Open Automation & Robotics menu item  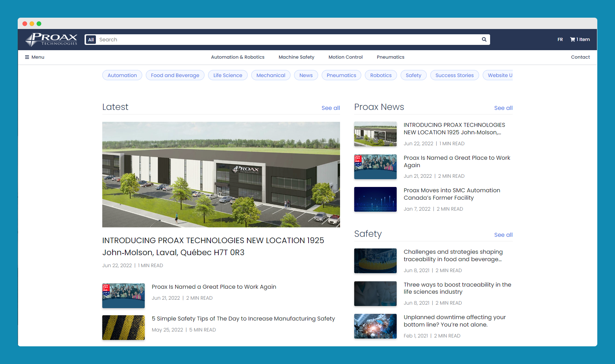[x=238, y=57]
